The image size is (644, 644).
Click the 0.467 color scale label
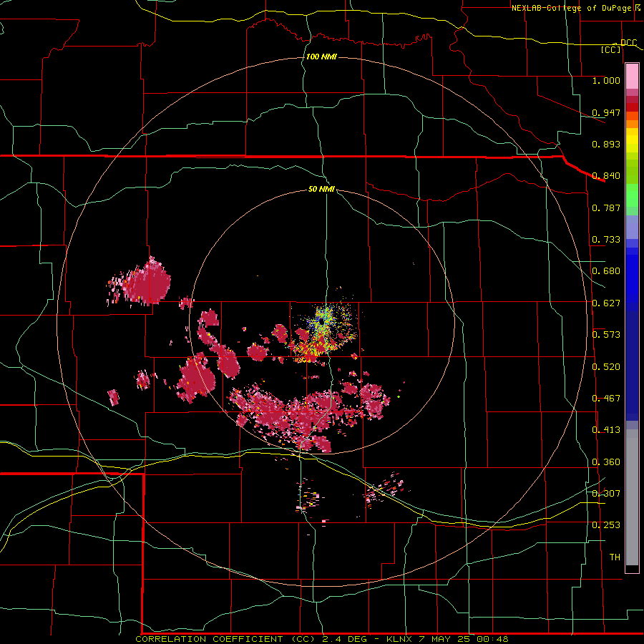click(606, 399)
